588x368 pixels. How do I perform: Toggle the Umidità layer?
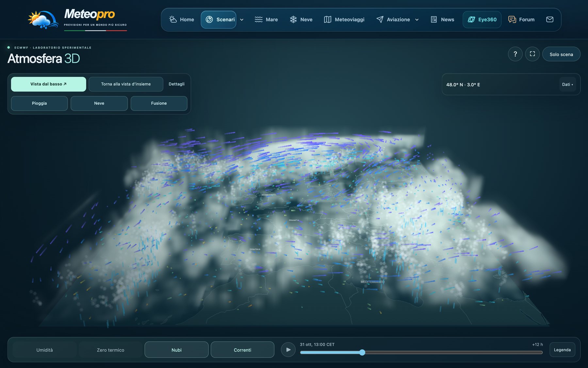45,350
